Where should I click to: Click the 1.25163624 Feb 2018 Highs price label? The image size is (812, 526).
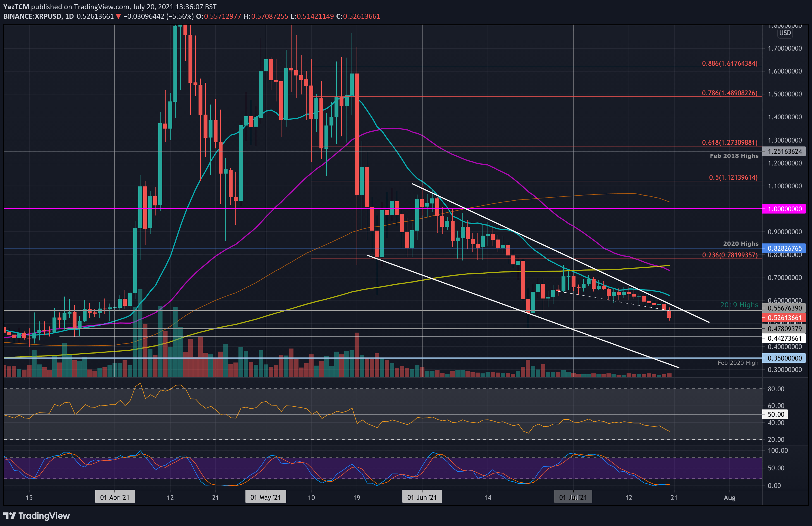pyautogui.click(x=784, y=151)
